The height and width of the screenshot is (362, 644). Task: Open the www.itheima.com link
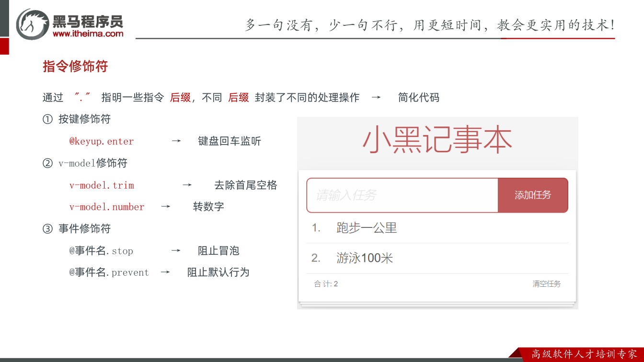[x=88, y=34]
